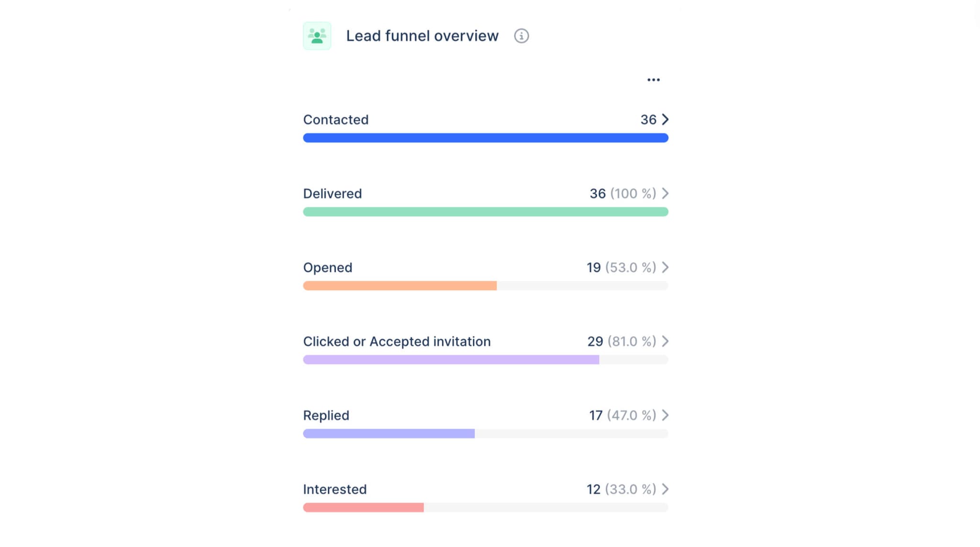Click the green Lead funnel overview icon
Screen dimensions: 980x547
[316, 35]
